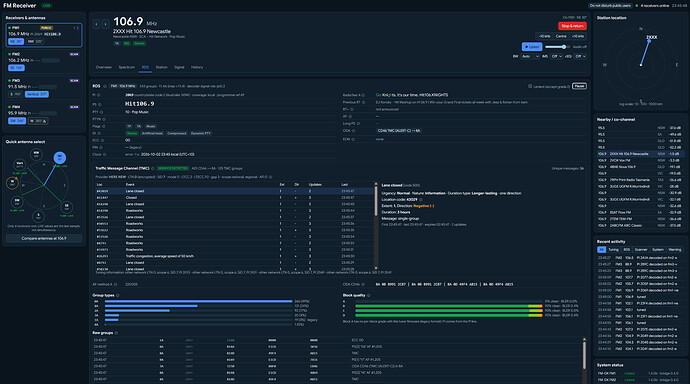The image size is (690, 384).
Task: Click the info icon next to PIN field
Action: (101, 147)
